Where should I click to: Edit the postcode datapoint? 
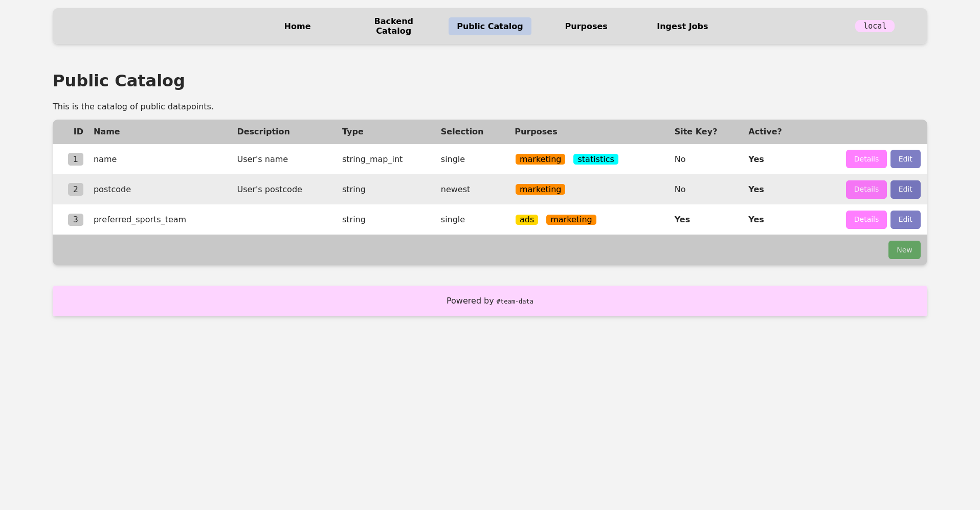coord(905,189)
